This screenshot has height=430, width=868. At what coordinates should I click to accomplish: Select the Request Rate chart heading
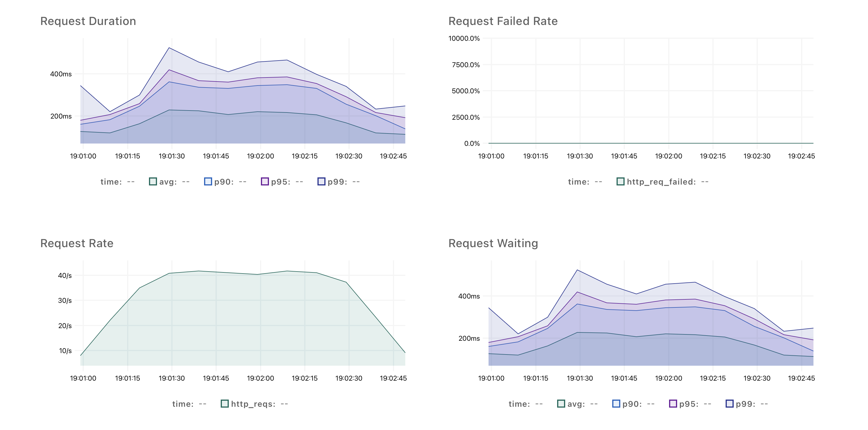tap(77, 243)
